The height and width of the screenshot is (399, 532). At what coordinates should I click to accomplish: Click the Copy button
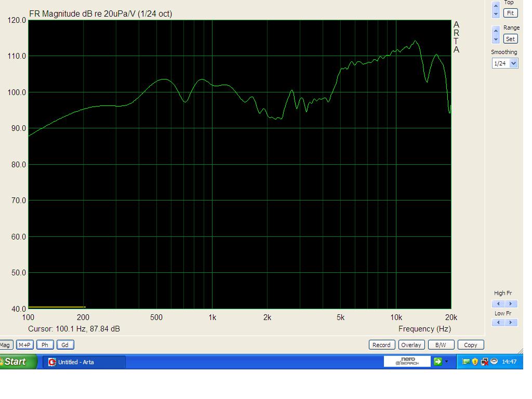[x=471, y=345]
